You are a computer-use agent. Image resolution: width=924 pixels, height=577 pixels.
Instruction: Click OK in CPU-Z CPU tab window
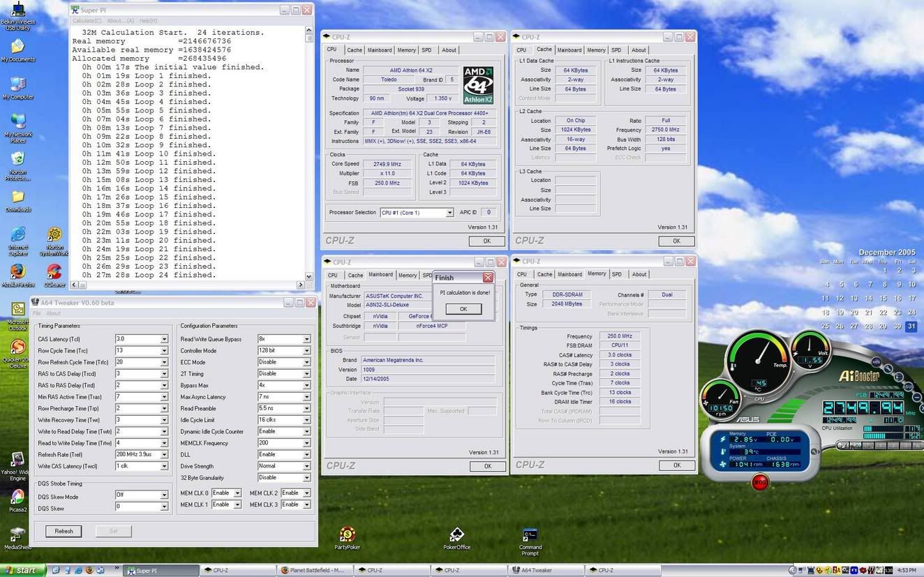[486, 241]
